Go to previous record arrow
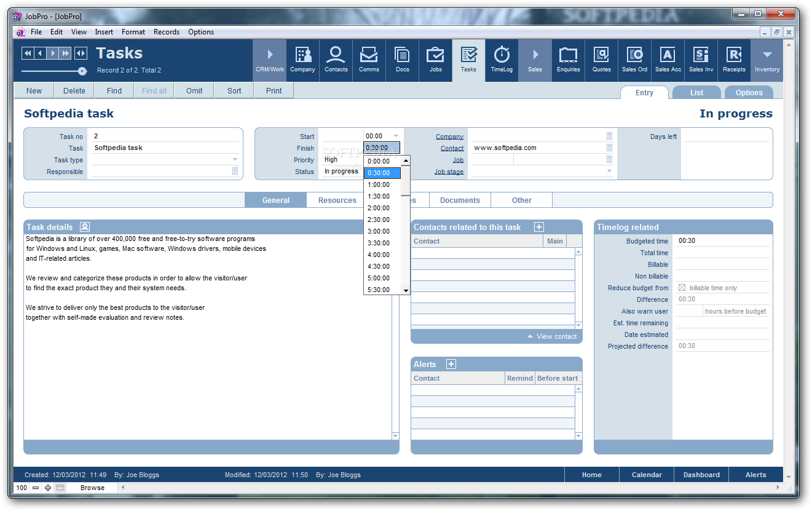Image resolution: width=812 pixels, height=511 pixels. (x=40, y=53)
